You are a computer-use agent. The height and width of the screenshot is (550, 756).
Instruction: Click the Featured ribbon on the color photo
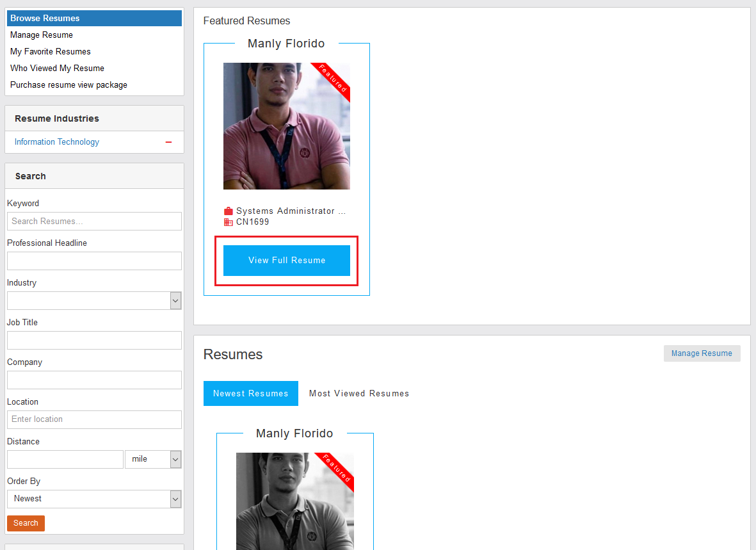[x=334, y=79]
